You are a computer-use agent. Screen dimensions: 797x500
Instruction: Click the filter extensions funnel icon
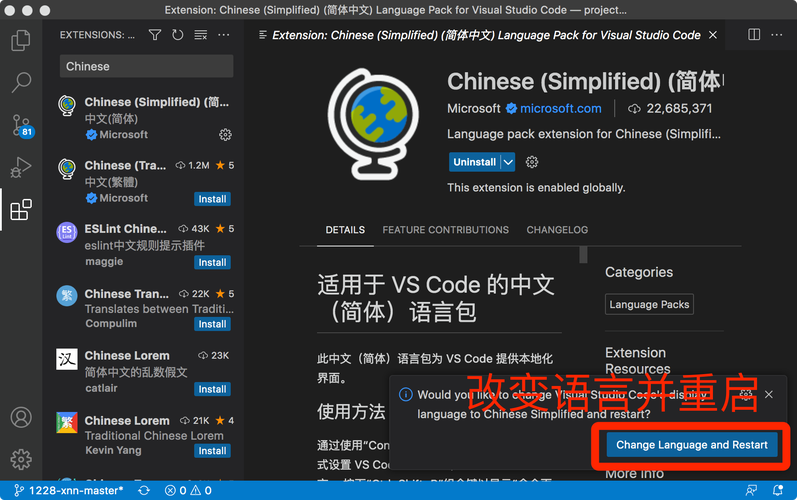pos(155,35)
